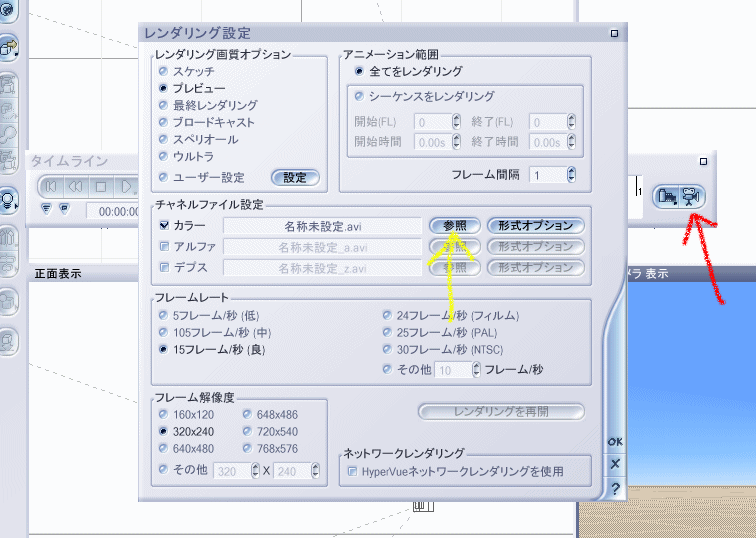This screenshot has height=538, width=756.
Task: Open 形式オプション for the color channel
Action: click(x=535, y=225)
